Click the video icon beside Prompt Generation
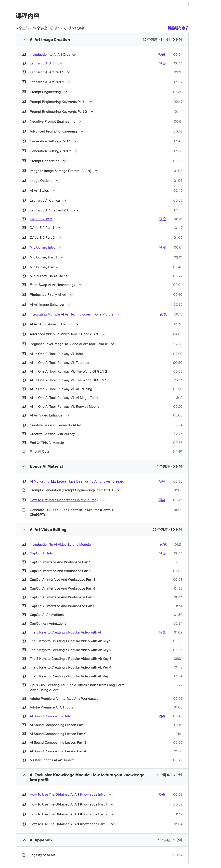This screenshot has height=868, width=221. click(x=24, y=161)
